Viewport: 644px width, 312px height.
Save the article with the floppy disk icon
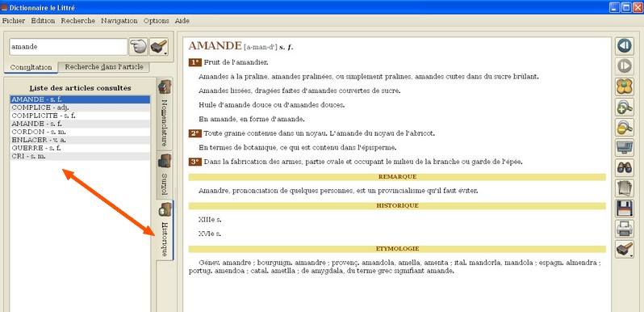click(x=625, y=209)
